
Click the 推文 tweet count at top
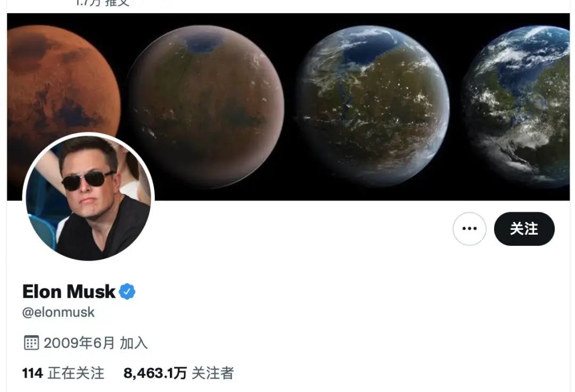point(103,3)
